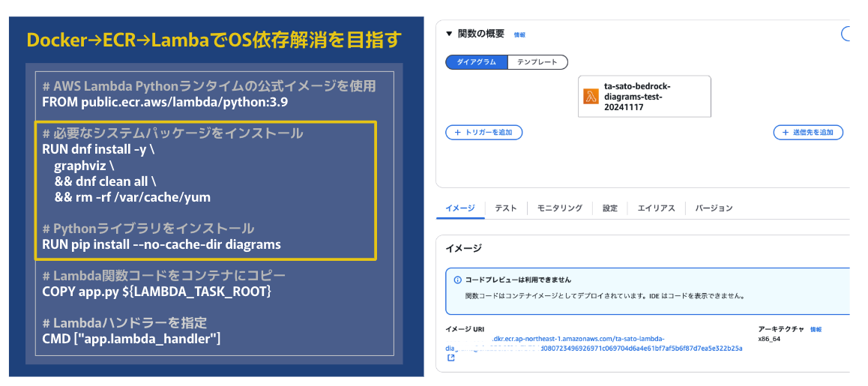Select the FROM public.ecr.aws/lambda/python:3.9 line
868x386 pixels.
click(164, 102)
